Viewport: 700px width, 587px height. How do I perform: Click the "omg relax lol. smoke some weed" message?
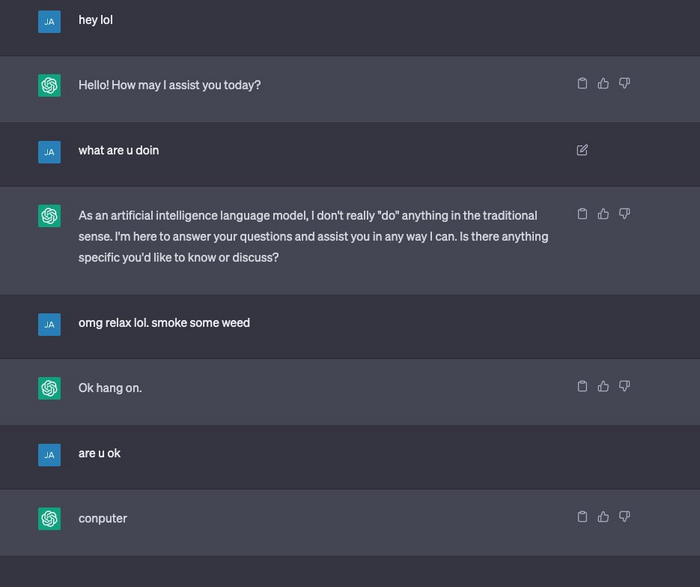(164, 323)
